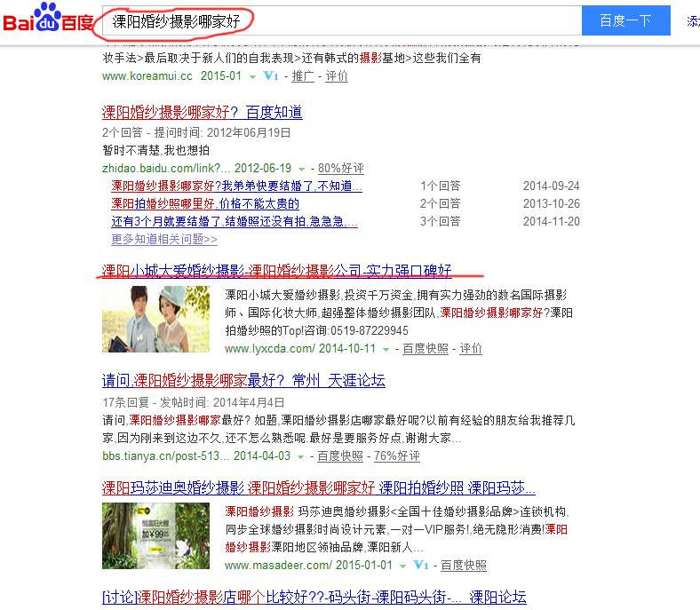
Task: Click the wedding couple thumbnail image
Action: pyautogui.click(x=155, y=319)
